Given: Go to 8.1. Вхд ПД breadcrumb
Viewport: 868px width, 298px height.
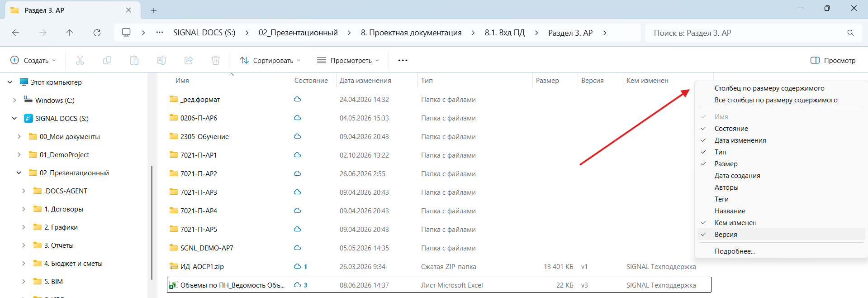Looking at the screenshot, I should 505,33.
